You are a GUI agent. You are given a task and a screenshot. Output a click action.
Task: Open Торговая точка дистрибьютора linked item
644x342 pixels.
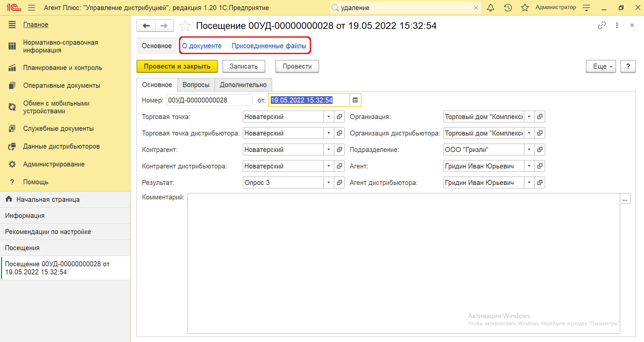pos(339,133)
